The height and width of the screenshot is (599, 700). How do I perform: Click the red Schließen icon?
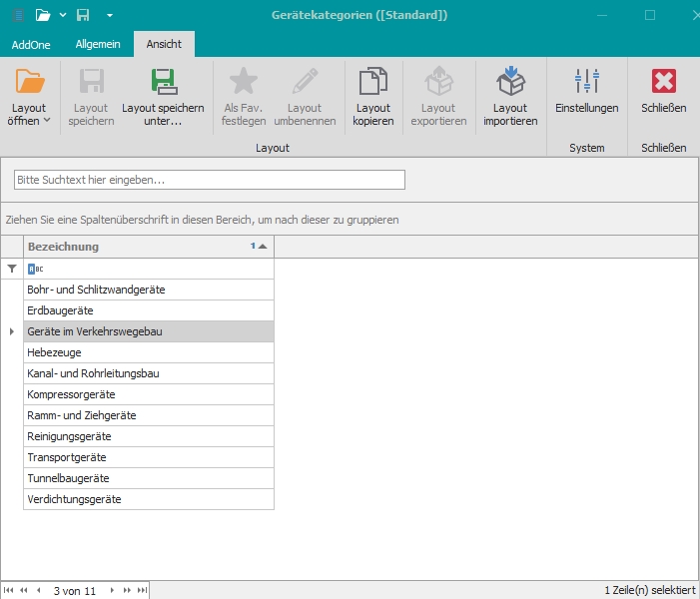[x=663, y=82]
